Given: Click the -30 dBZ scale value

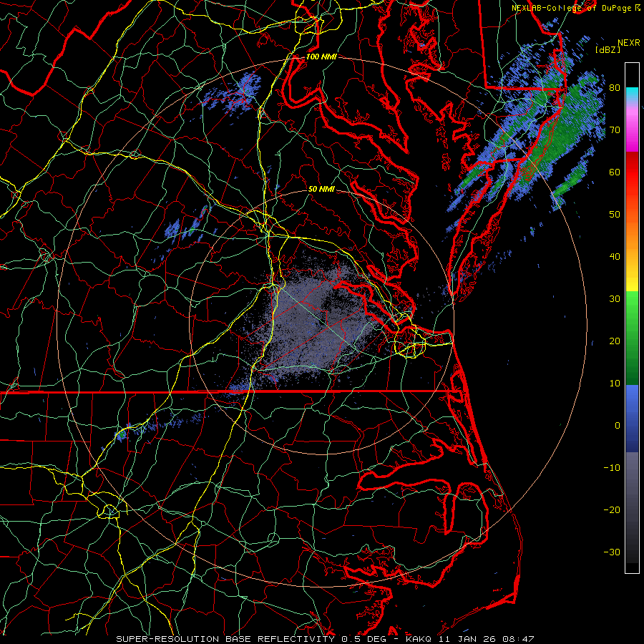Looking at the screenshot, I should (612, 552).
